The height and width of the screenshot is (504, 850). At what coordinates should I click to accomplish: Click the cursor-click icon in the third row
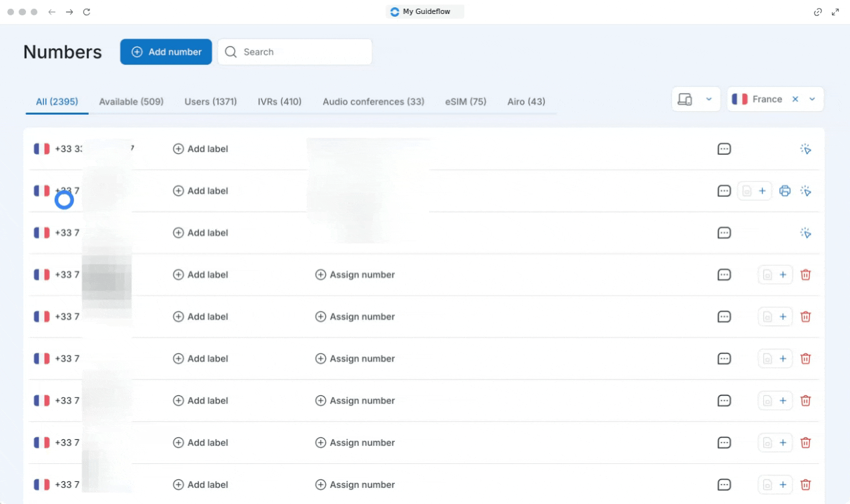click(806, 233)
